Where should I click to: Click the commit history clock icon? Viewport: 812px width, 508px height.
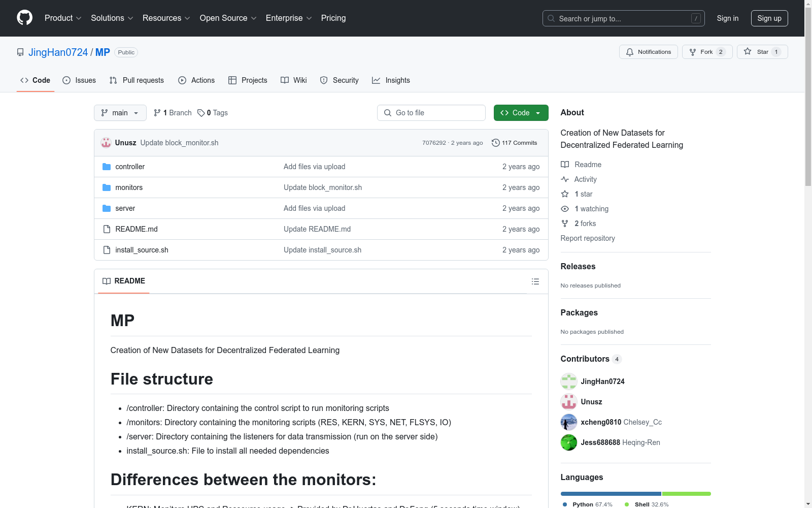496,143
